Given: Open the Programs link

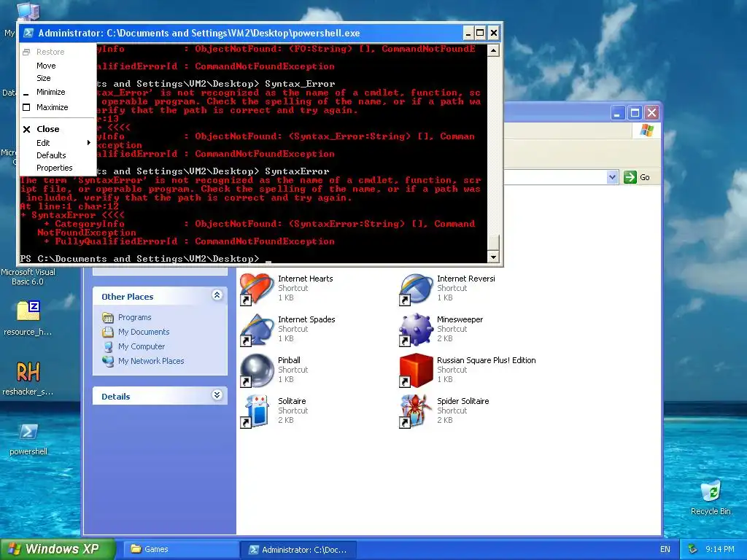Looking at the screenshot, I should pos(135,318).
